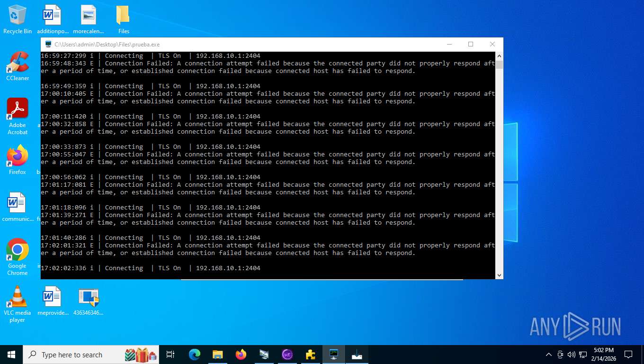Open network status in system tray
644x364 pixels.
click(583, 355)
